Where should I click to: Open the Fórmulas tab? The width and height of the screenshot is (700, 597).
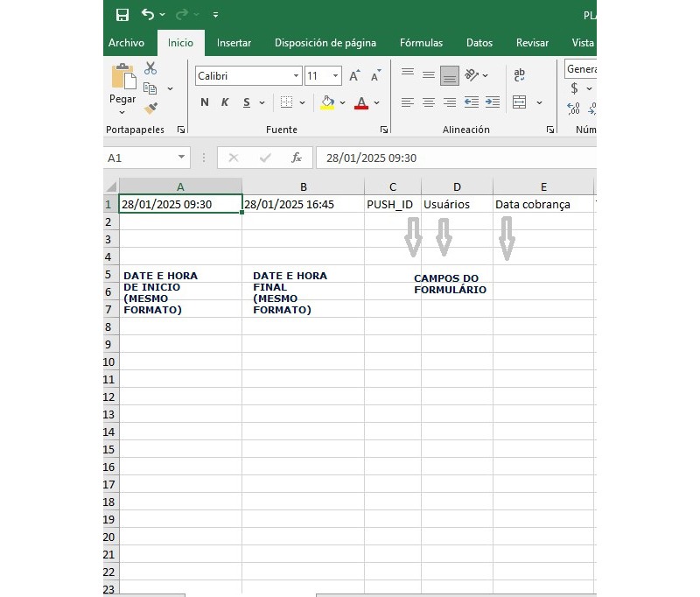click(422, 43)
